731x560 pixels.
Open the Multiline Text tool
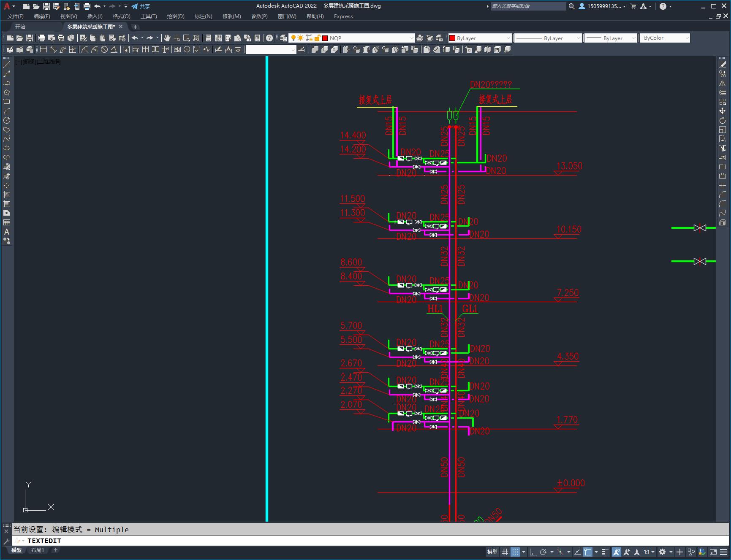coord(7,232)
